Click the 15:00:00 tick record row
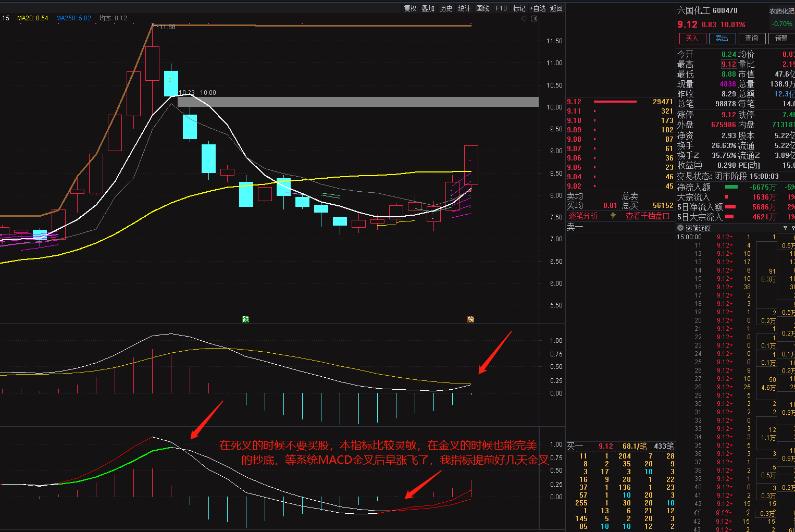Screen dimensions: 795x532 (x=736, y=237)
